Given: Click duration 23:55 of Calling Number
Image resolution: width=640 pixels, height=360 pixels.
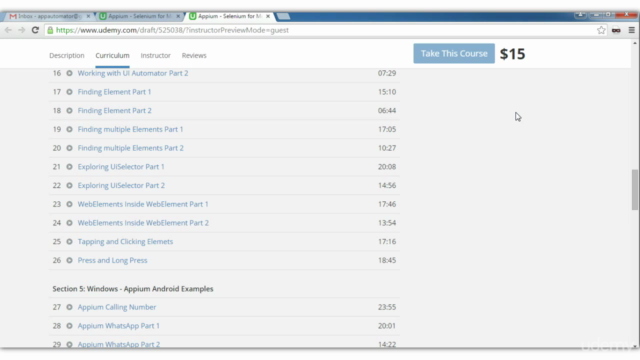Looking at the screenshot, I should pos(387,307).
